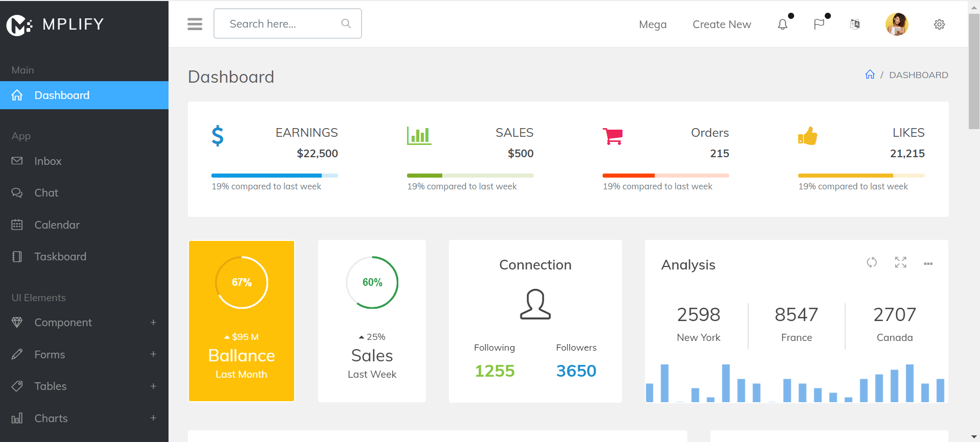This screenshot has width=980, height=442.
Task: Expand Analysis card to fullscreen
Action: tap(900, 262)
